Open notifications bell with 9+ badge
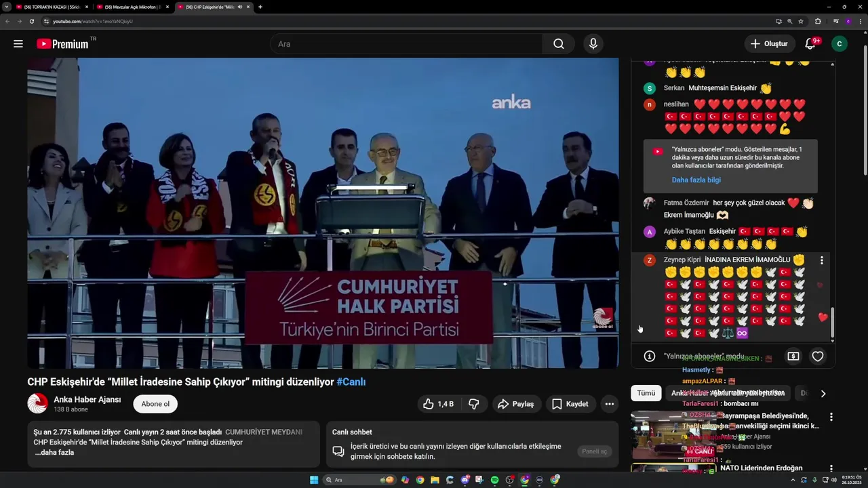Viewport: 868px width, 488px height. (810, 44)
